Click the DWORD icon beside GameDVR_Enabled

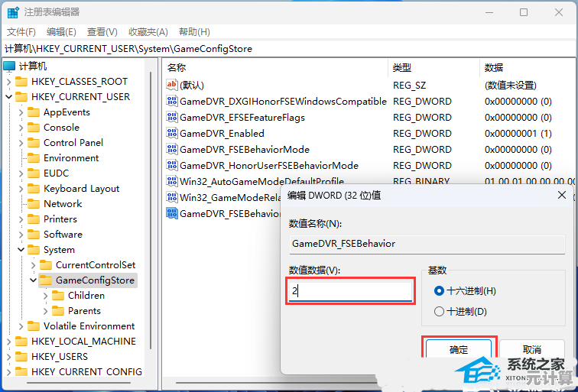click(x=172, y=134)
